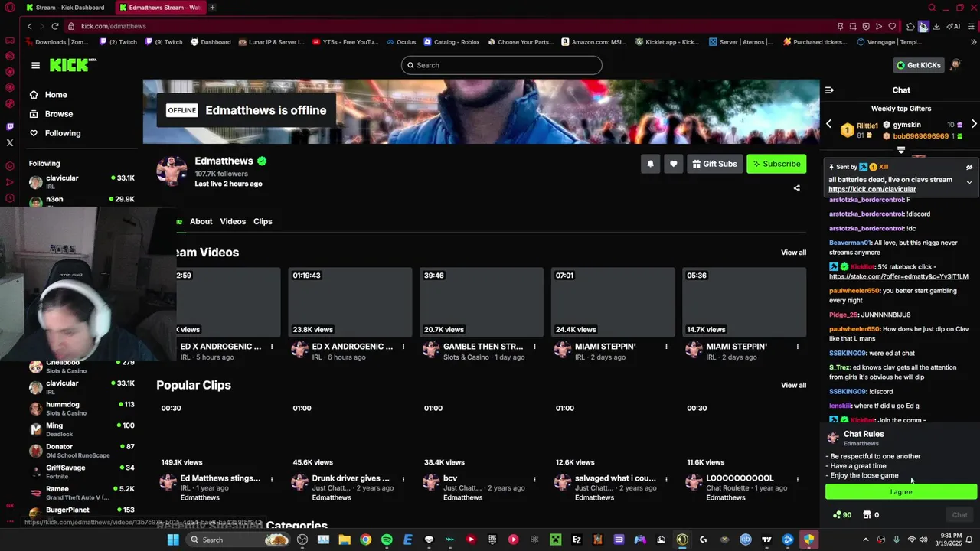Viewport: 980px width, 551px height.
Task: Open hummdog channel in sidebar
Action: (82, 408)
